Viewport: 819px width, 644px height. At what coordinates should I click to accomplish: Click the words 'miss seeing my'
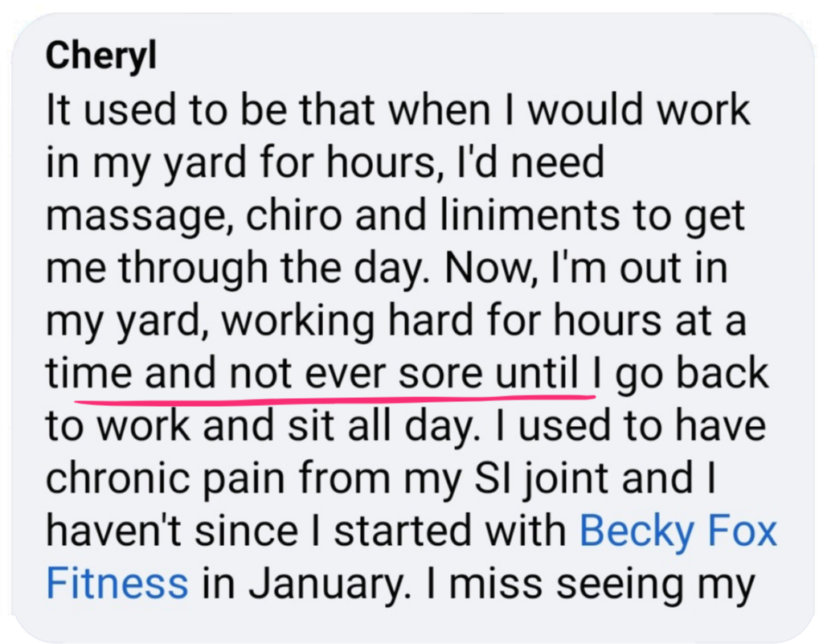(x=602, y=585)
